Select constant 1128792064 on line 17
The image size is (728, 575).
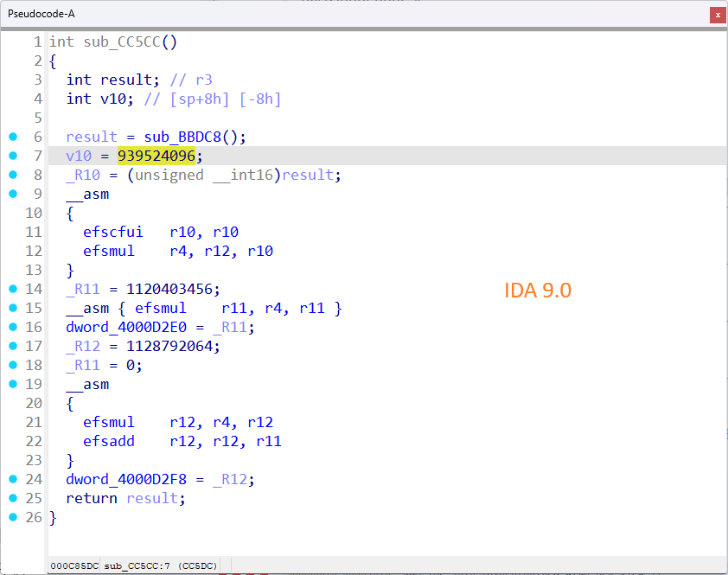[169, 347]
